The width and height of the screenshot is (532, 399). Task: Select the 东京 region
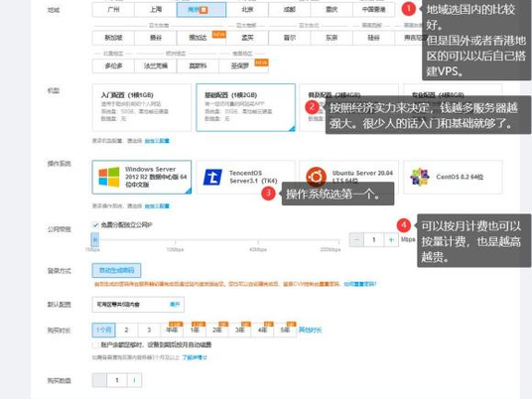332,38
